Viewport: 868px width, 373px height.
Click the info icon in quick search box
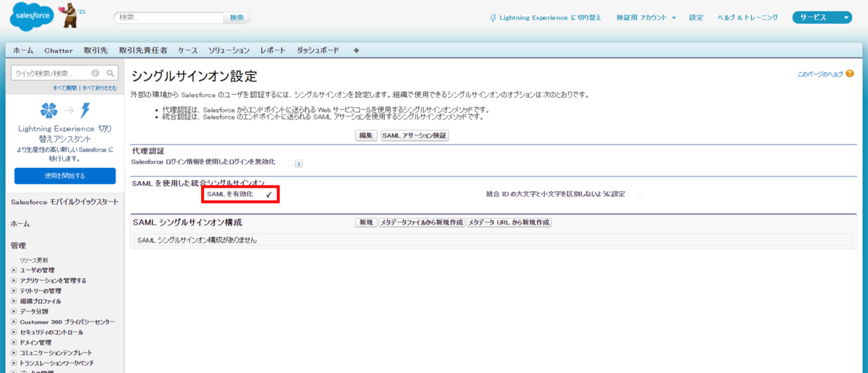(x=95, y=73)
